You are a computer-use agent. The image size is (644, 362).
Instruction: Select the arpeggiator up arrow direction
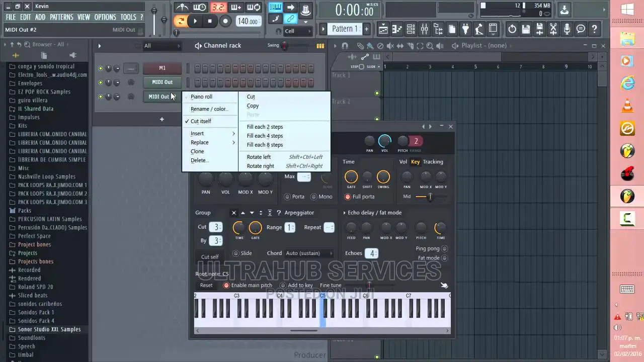[243, 213]
